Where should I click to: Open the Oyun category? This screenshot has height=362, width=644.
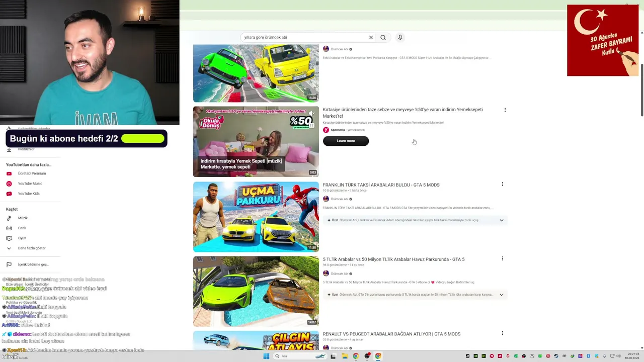[x=22, y=238]
